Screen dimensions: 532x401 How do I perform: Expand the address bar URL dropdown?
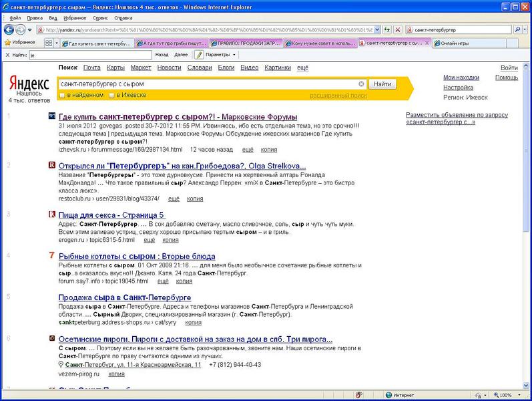coord(377,30)
